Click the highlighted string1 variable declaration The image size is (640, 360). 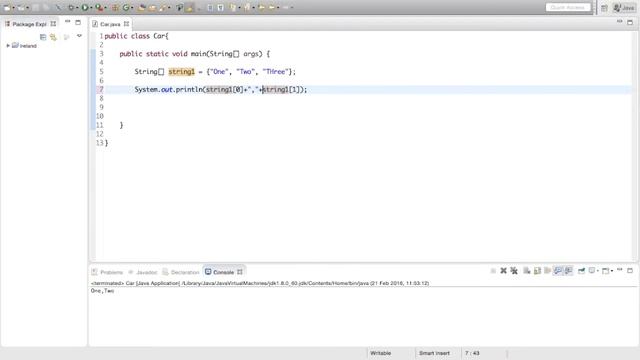(x=182, y=71)
